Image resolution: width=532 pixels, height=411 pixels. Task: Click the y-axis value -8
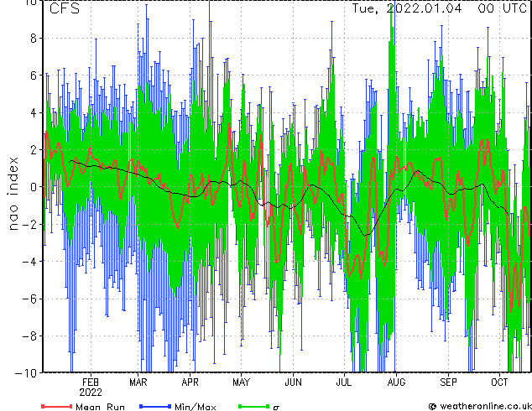click(x=29, y=336)
